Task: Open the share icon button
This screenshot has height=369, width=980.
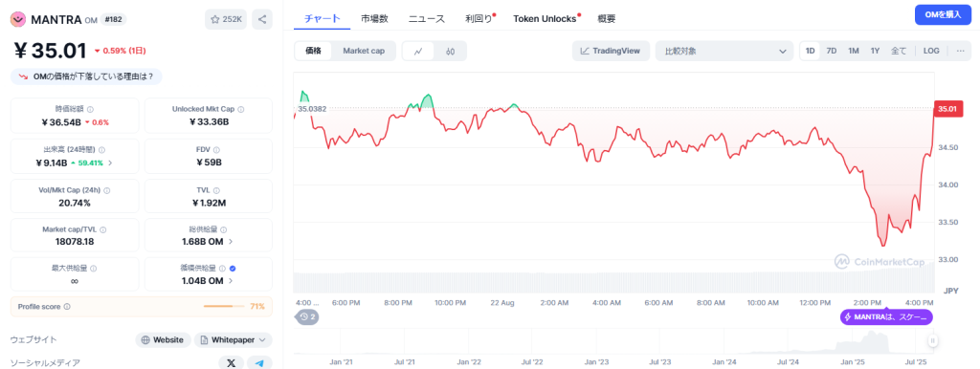Action: 262,19
